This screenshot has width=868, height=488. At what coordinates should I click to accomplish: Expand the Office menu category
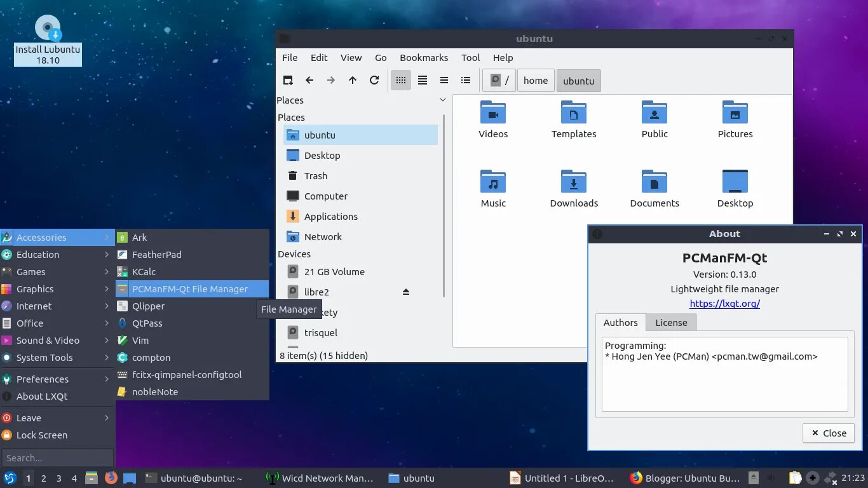[x=57, y=323]
